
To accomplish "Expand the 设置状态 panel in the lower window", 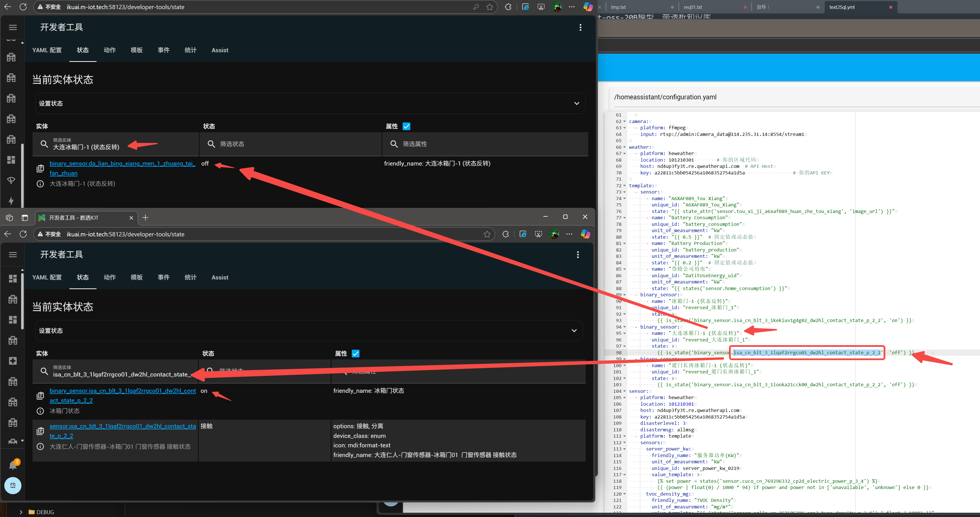I will click(574, 331).
